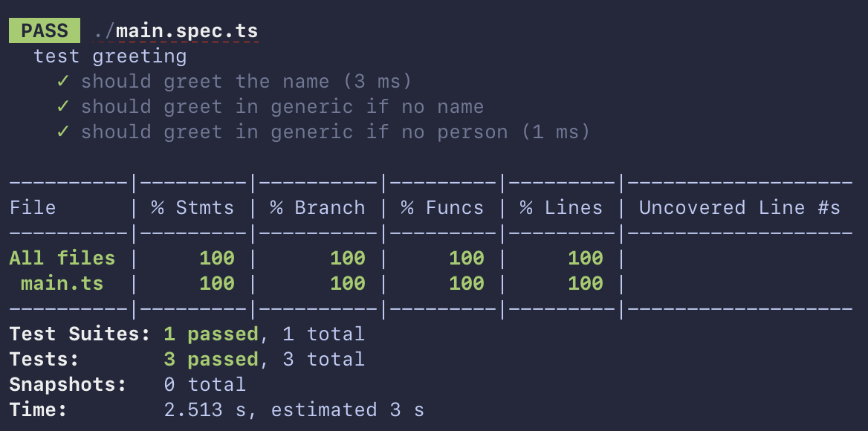Click main.ts % Branch value 100
Viewport: 868px width, 431px height.
(x=348, y=284)
